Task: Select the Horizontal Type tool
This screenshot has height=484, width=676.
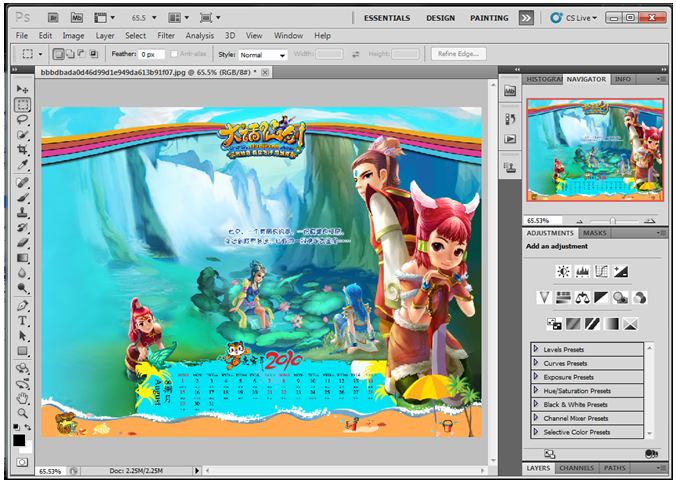Action: [x=22, y=321]
